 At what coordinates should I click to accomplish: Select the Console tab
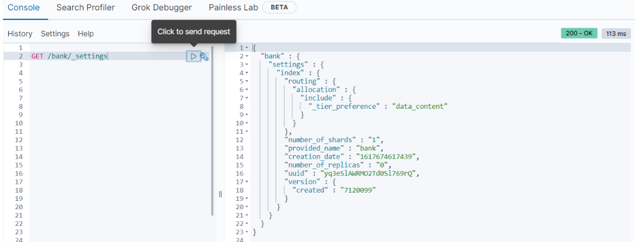pos(24,8)
